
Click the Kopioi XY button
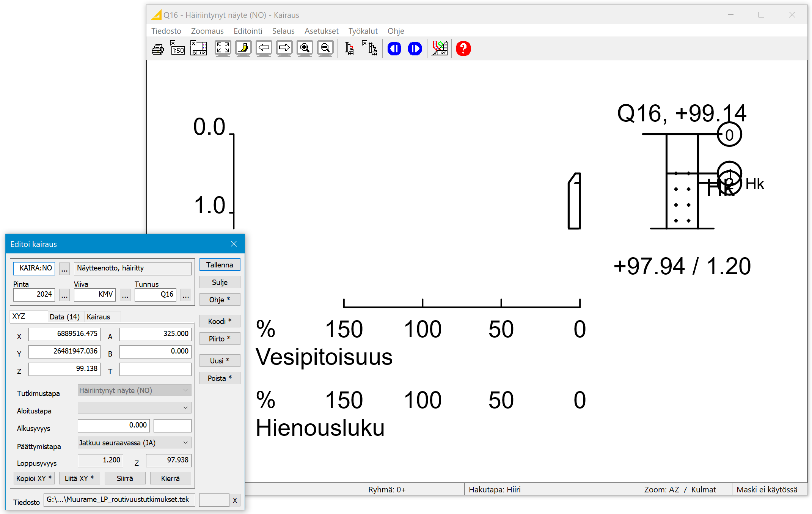click(x=34, y=478)
